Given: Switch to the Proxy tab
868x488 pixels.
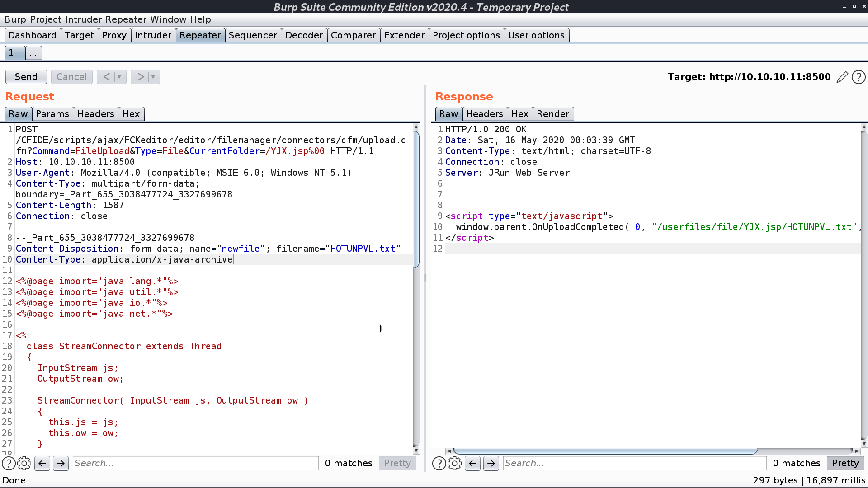Looking at the screenshot, I should pos(114,35).
